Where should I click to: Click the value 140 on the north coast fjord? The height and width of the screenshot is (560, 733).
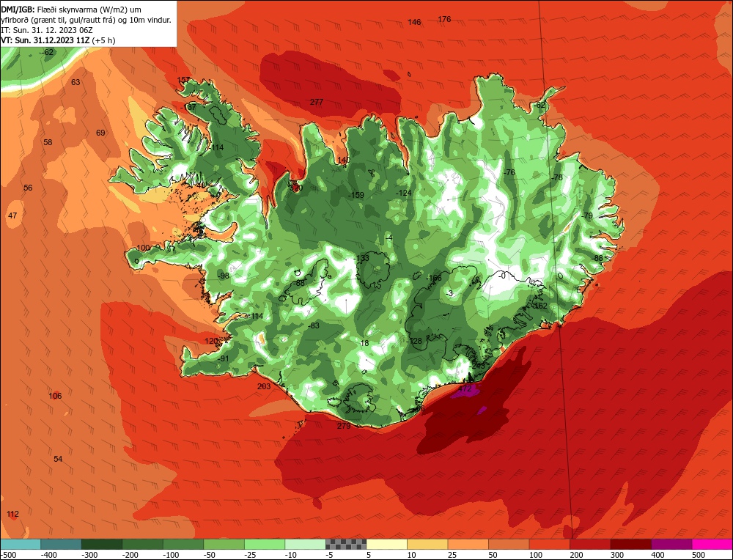pos(344,160)
